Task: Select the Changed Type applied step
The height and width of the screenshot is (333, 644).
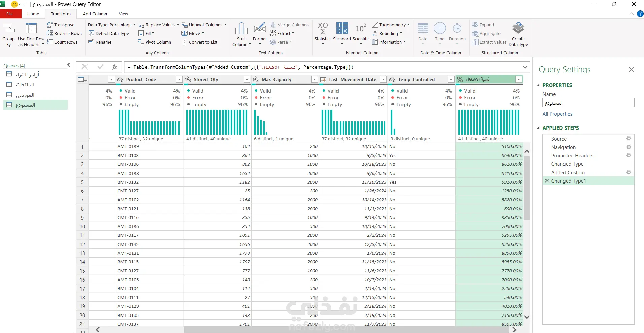Action: click(588, 164)
